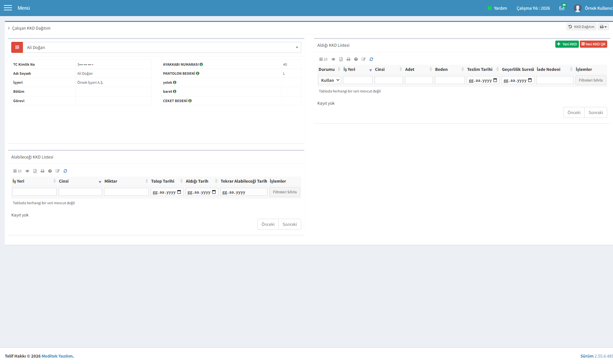613x364 pixels.
Task: Print the Aldığı KKD list table
Action: [348, 59]
